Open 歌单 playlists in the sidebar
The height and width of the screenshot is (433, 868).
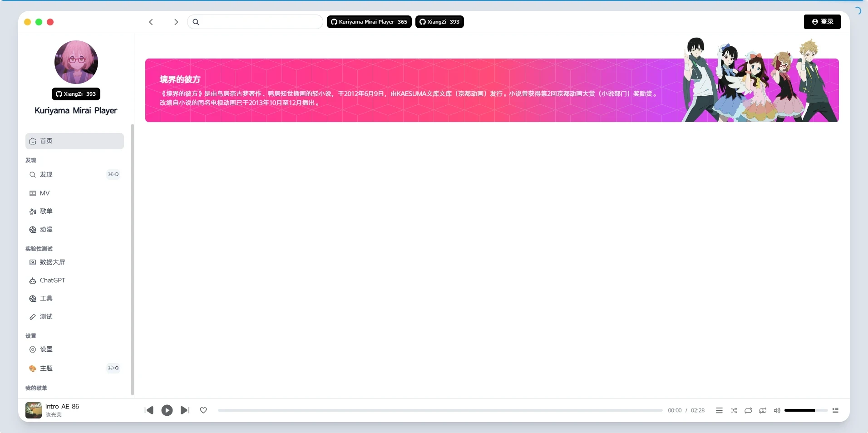click(74, 212)
